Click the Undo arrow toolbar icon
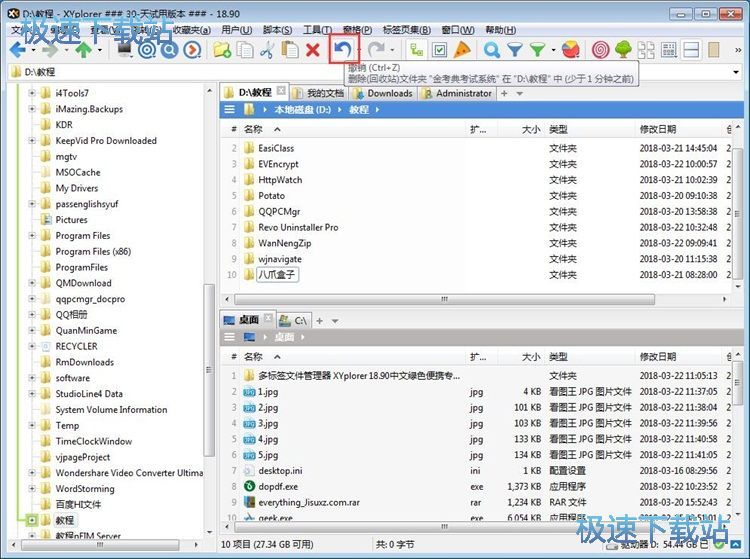This screenshot has width=750, height=559. [343, 49]
